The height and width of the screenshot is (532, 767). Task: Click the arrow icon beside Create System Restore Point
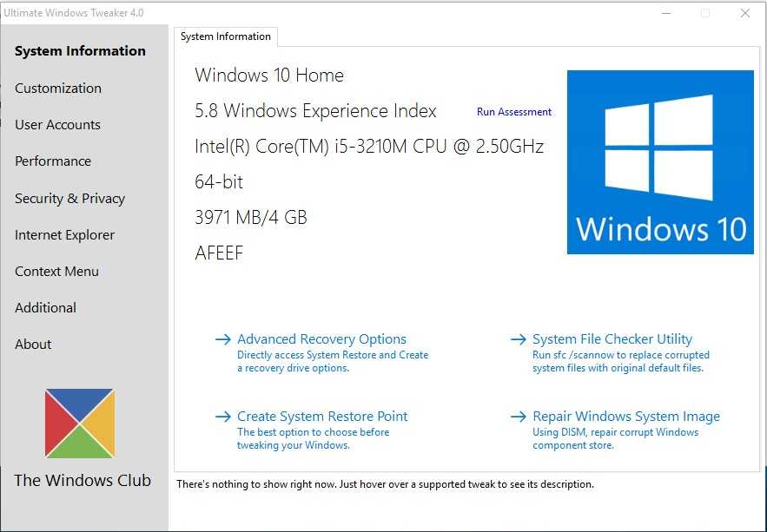click(x=223, y=417)
